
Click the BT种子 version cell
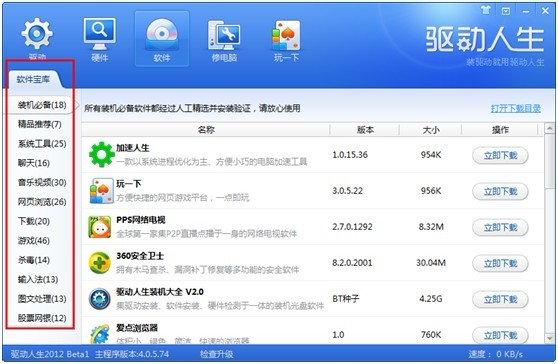click(346, 299)
